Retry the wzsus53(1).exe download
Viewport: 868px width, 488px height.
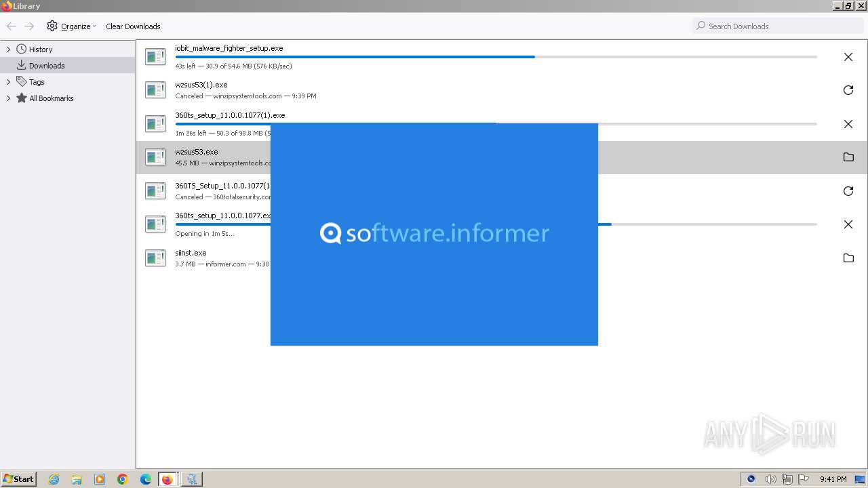[848, 90]
